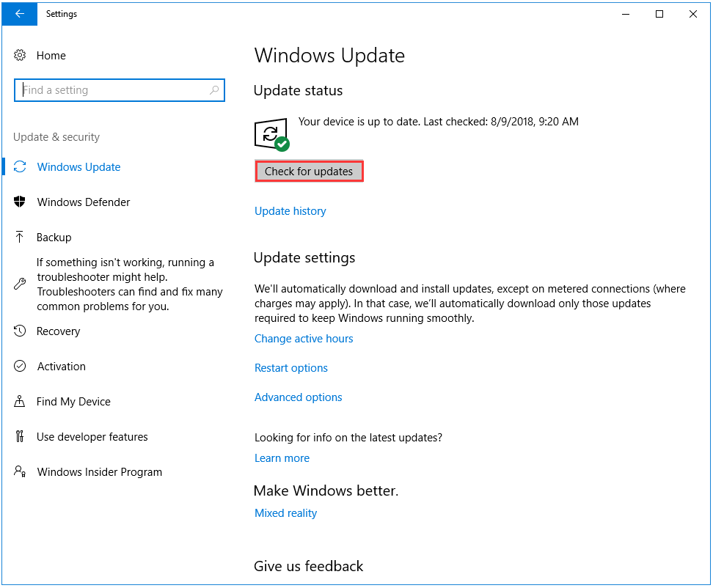Open Update history

[x=290, y=210]
